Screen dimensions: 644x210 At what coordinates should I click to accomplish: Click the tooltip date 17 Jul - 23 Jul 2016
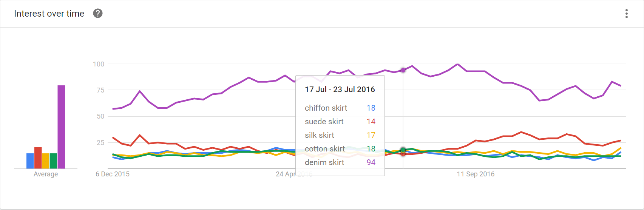(340, 90)
